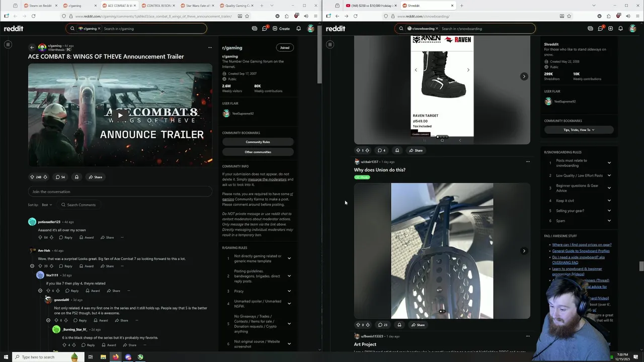Remove the r/gaming filter chip from search box
Screen dimensions: 644x362
(x=99, y=29)
